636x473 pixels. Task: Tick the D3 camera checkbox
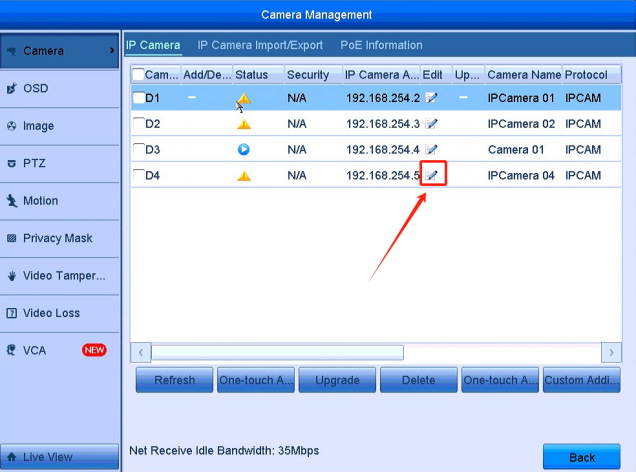[x=140, y=150]
